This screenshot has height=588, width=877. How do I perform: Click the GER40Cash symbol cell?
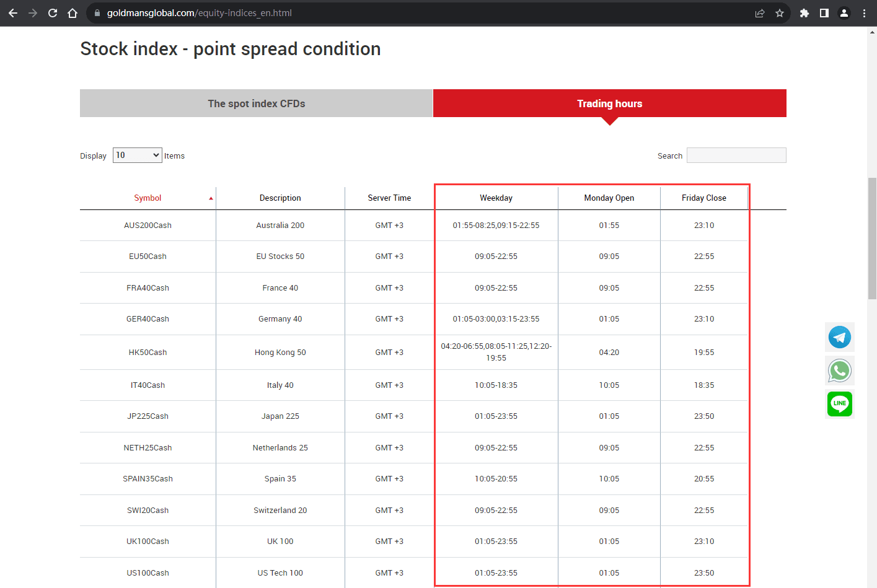[148, 319]
